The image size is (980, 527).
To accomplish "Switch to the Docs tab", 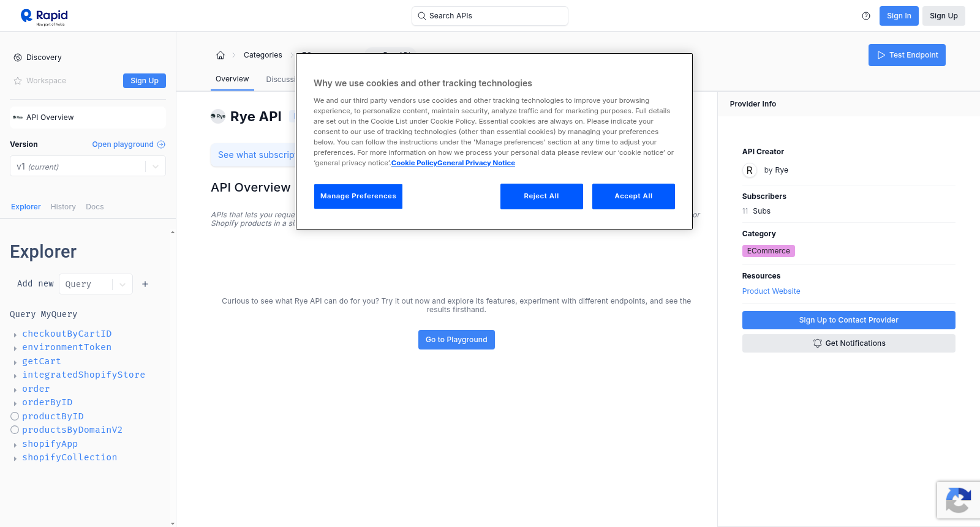I will [x=95, y=207].
